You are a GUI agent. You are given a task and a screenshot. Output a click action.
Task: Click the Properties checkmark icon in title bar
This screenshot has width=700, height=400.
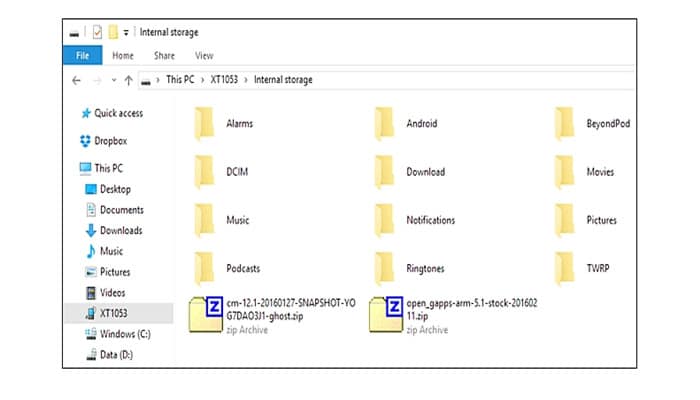click(x=97, y=32)
